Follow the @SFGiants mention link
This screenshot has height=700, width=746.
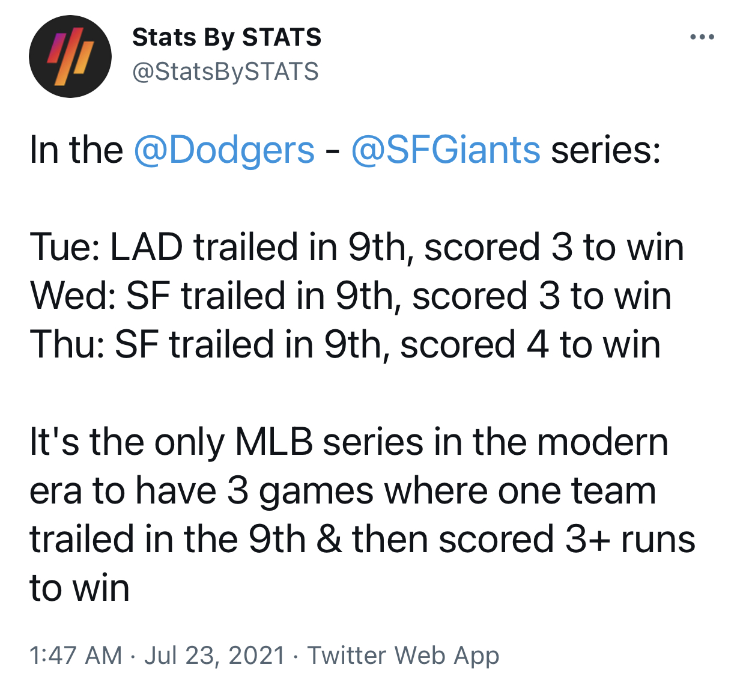tap(445, 150)
